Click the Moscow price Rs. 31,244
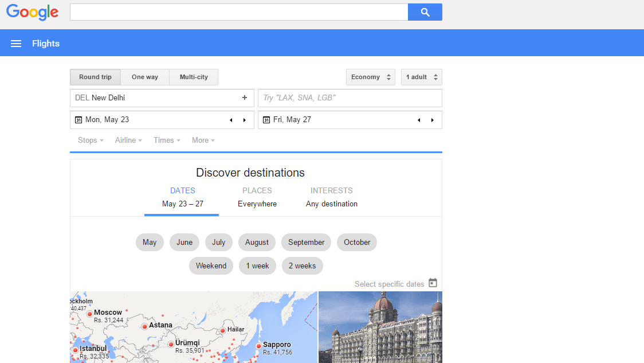This screenshot has height=363, width=644. [x=108, y=320]
